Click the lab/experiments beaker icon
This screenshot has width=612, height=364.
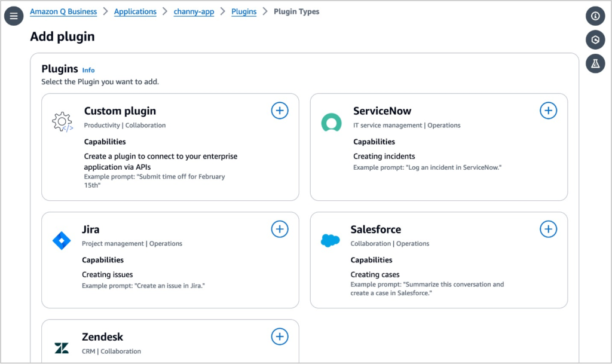point(595,63)
